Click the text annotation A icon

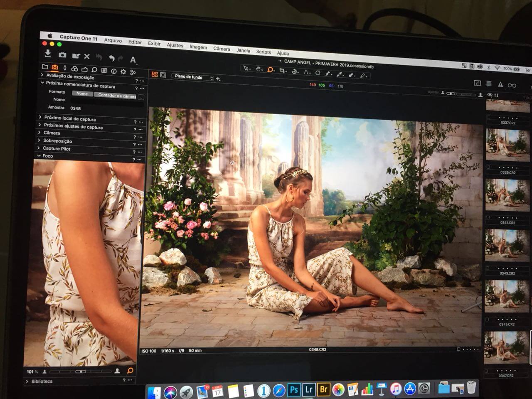133,60
